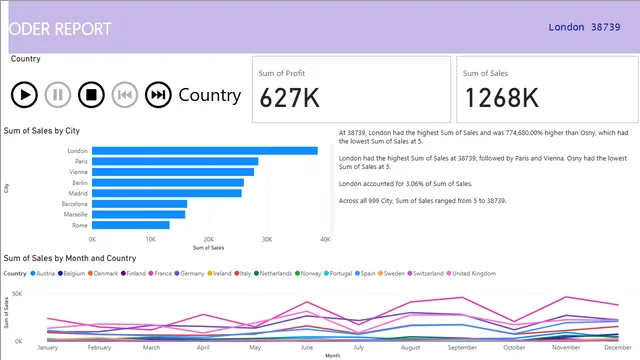Filter line chart by Switzerland legend dot

tap(410, 273)
